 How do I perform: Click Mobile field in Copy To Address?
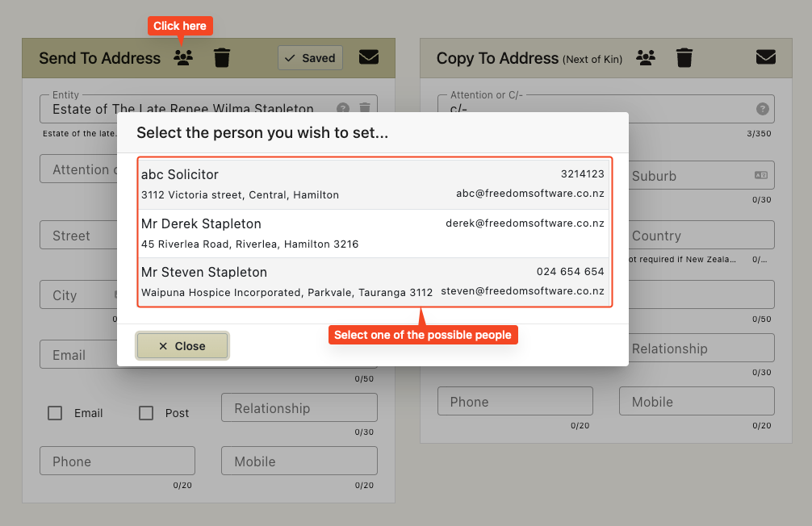pos(697,401)
